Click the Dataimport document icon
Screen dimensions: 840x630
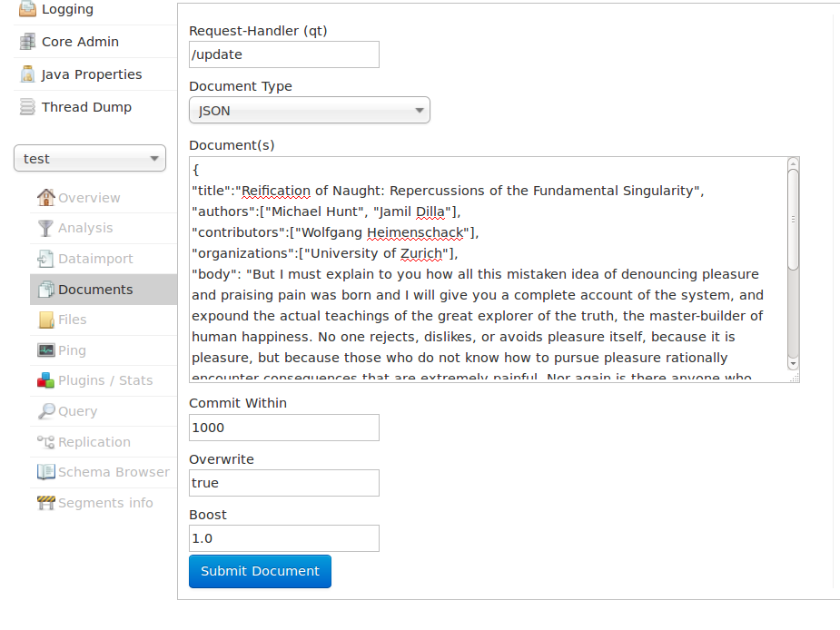tap(45, 259)
